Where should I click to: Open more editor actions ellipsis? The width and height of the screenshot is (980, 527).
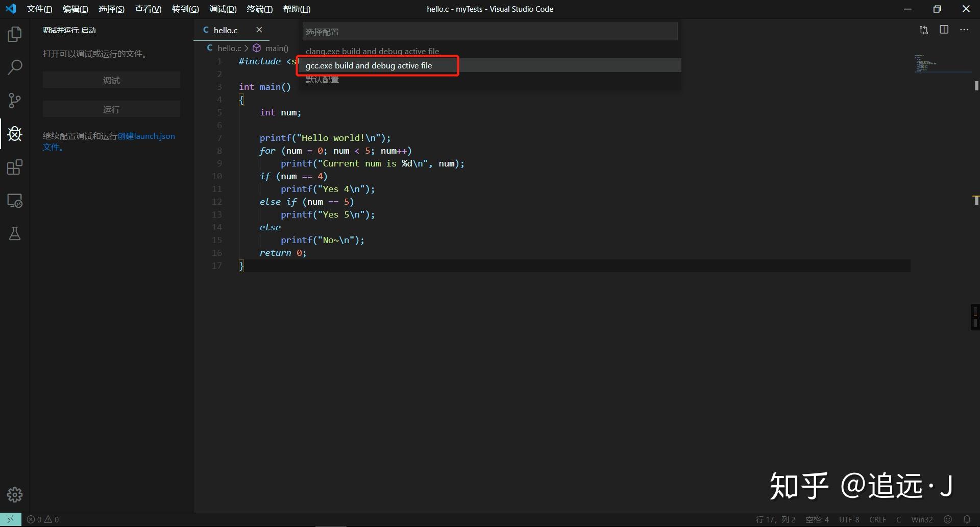pos(964,30)
